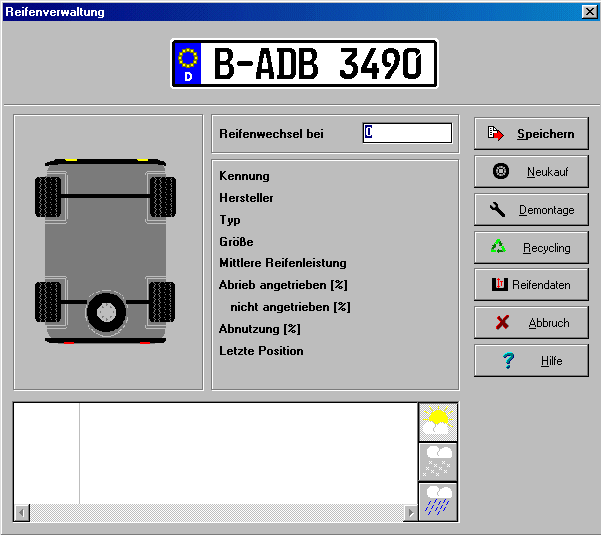
Task: Cancel with the Abbruch button
Action: pyautogui.click(x=531, y=323)
